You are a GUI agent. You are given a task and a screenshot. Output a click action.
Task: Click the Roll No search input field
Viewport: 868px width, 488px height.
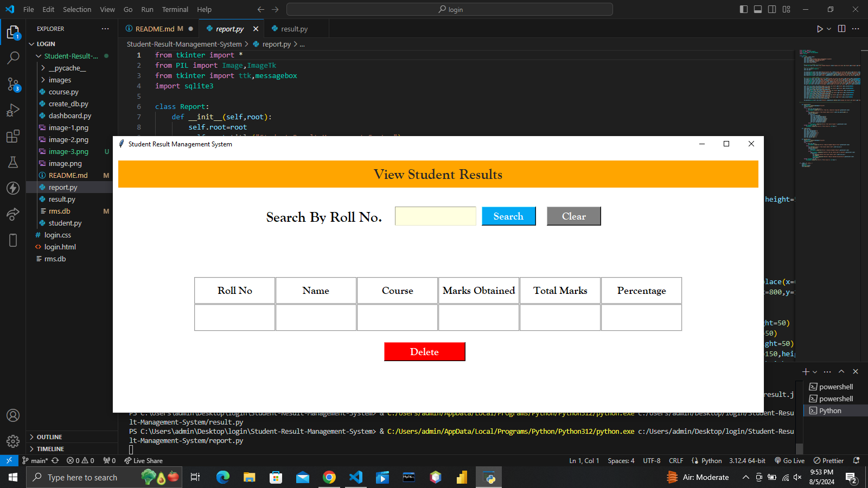436,216
